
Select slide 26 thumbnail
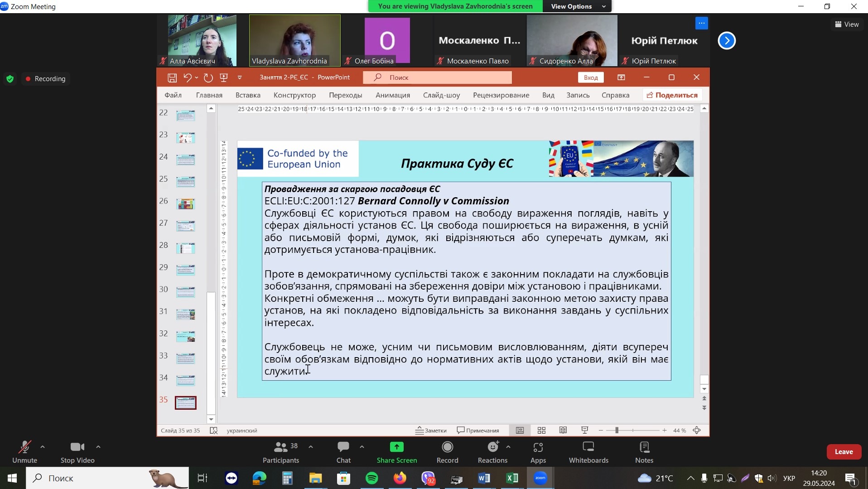click(185, 204)
